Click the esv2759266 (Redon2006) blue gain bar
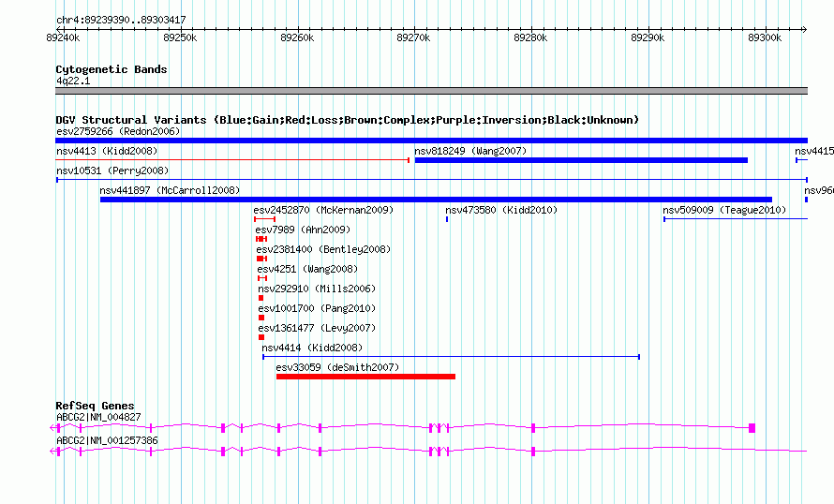834x504 pixels. point(431,141)
